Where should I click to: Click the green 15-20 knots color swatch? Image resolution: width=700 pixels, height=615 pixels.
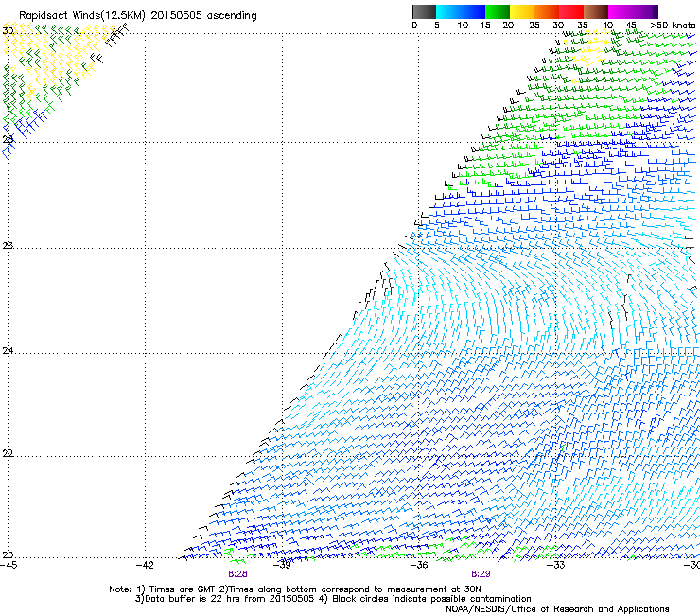pos(498,11)
